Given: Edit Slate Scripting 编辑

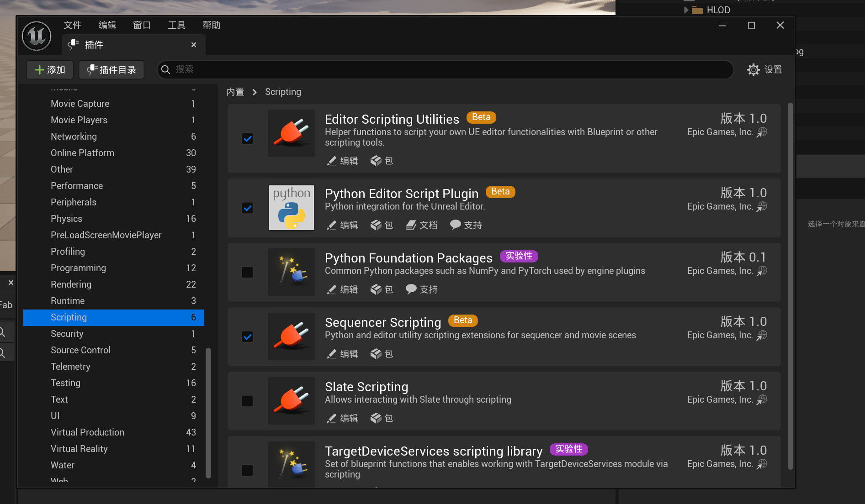Looking at the screenshot, I should 342,418.
